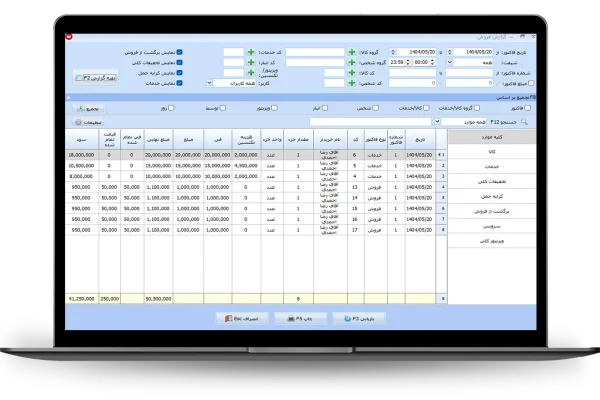
Task: Click the green plus next to ویزیتور/تکنسین
Action: (x=251, y=73)
